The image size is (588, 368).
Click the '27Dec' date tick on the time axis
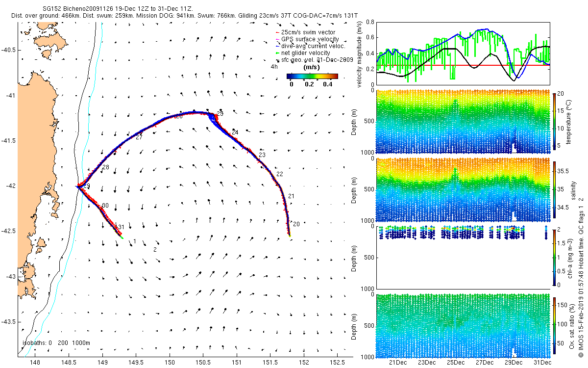(485, 363)
